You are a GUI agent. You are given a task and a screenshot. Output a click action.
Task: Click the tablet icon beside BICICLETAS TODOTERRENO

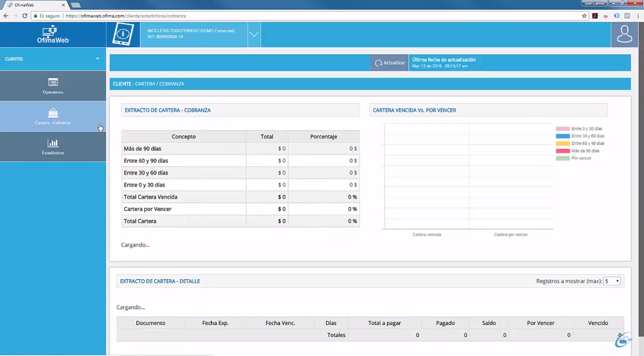pos(123,33)
